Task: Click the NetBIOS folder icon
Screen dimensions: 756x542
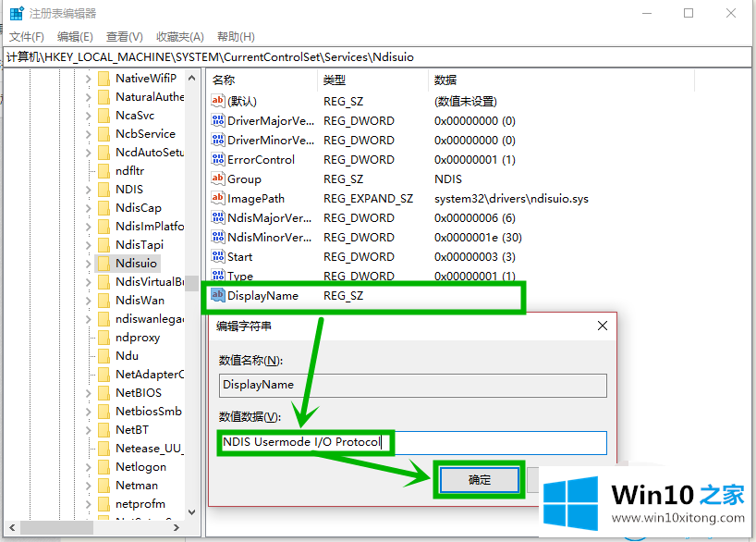Action: click(x=104, y=393)
